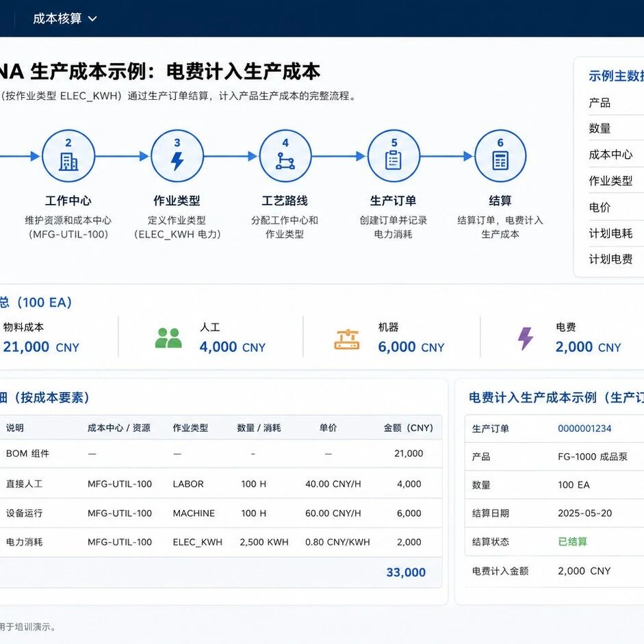Click the 生产订单 step title
644x644 pixels.
(393, 201)
